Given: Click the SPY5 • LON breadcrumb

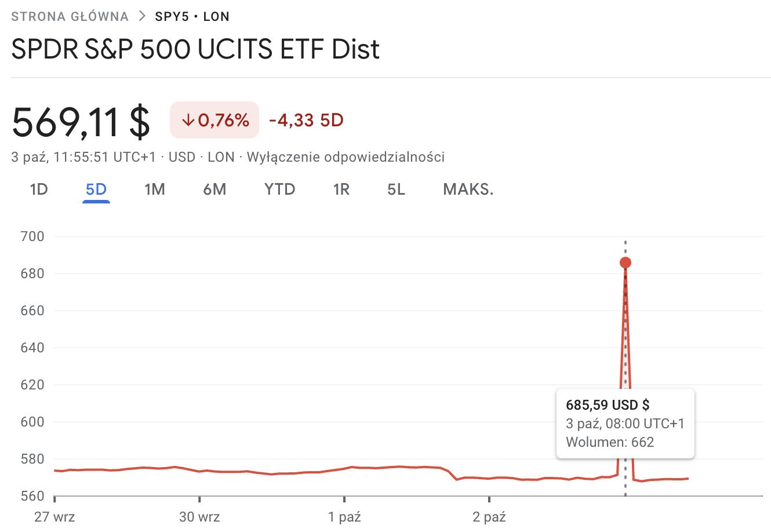Looking at the screenshot, I should click(192, 16).
